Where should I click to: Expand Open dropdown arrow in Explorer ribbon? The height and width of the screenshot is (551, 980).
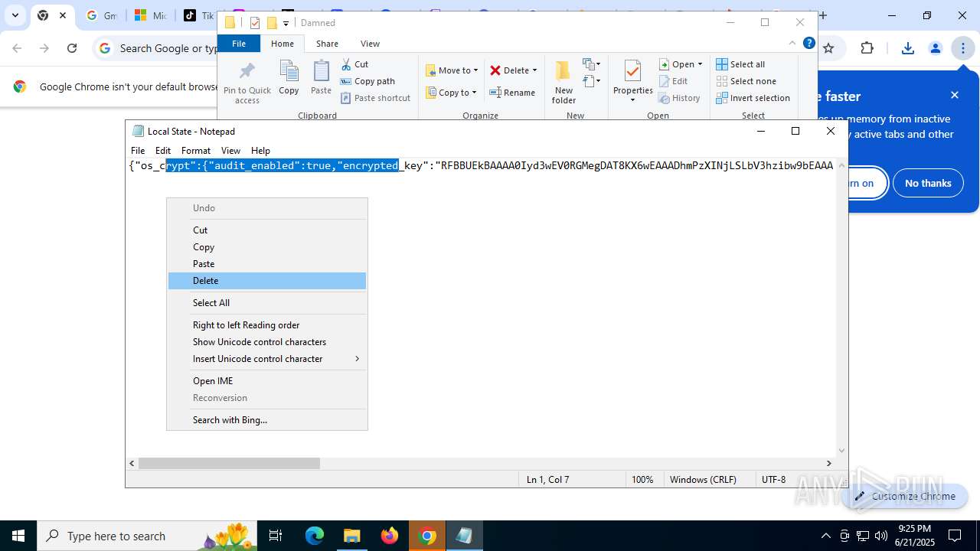700,64
